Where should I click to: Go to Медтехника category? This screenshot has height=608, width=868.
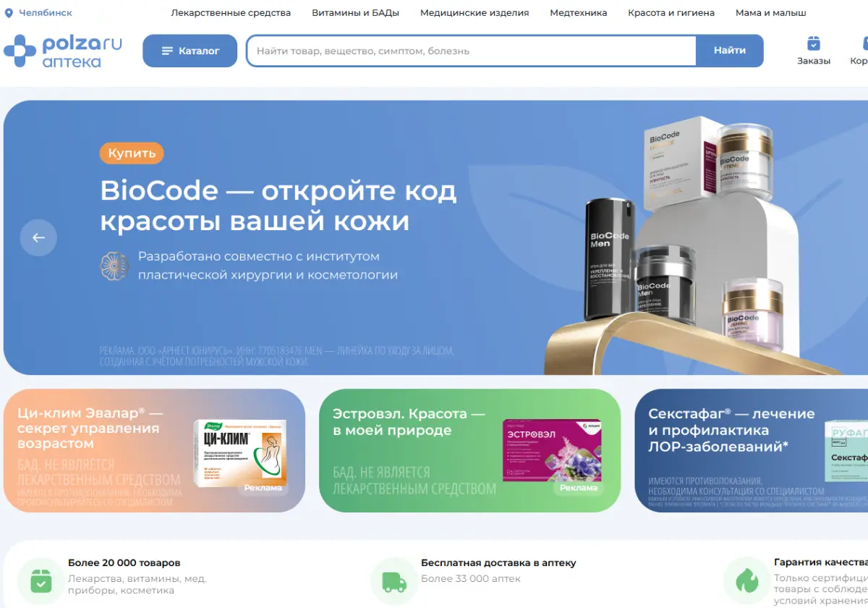click(579, 13)
